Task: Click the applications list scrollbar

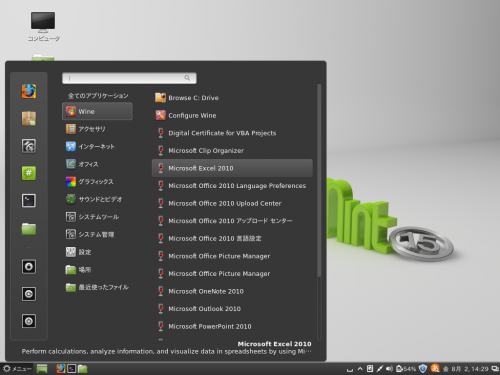Action: [x=319, y=180]
